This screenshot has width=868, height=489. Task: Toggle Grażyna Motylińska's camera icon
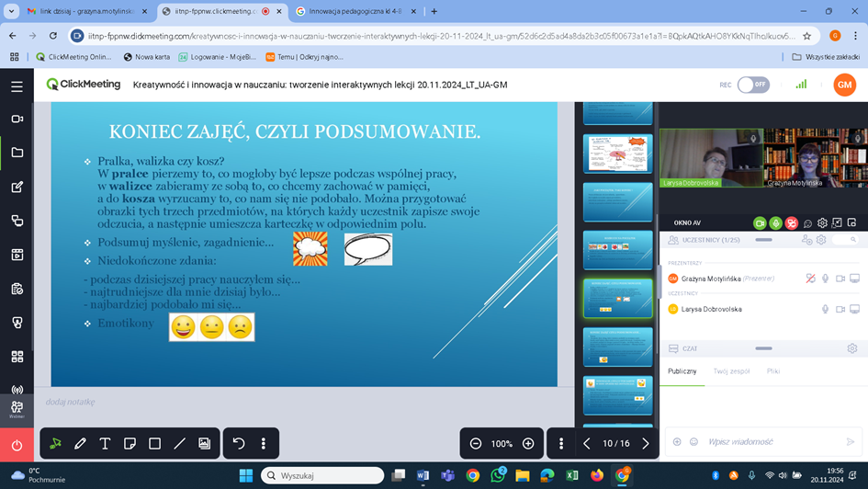(840, 279)
